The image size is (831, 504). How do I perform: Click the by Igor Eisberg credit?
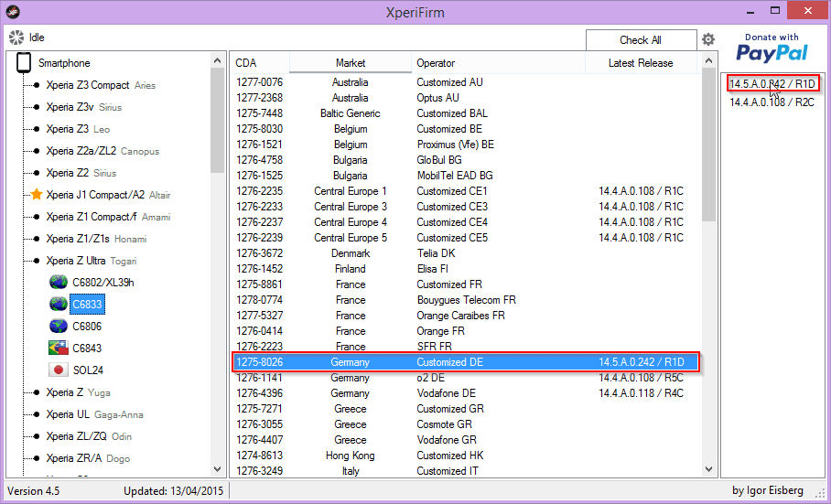point(768,491)
